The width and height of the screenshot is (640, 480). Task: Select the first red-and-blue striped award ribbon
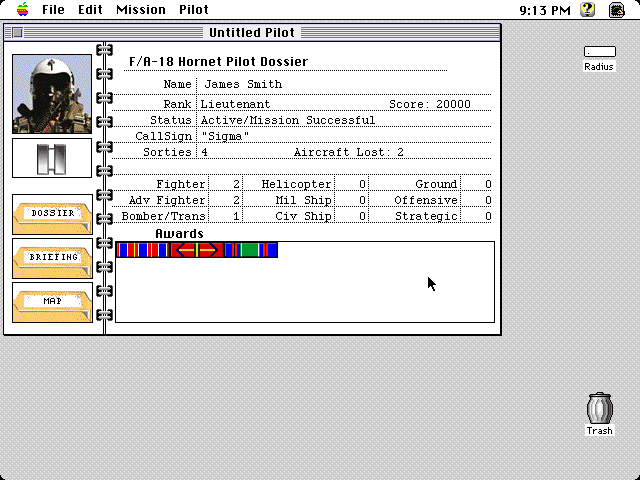point(142,250)
